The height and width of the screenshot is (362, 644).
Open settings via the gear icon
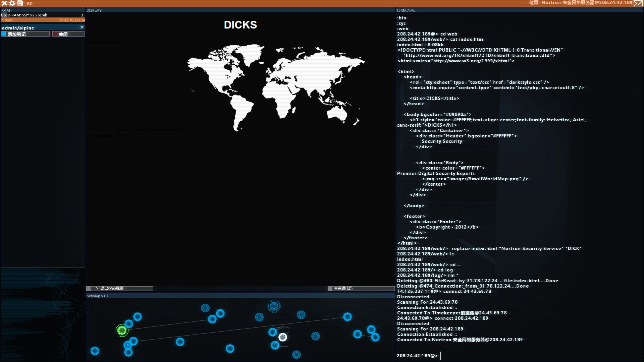(12, 3)
